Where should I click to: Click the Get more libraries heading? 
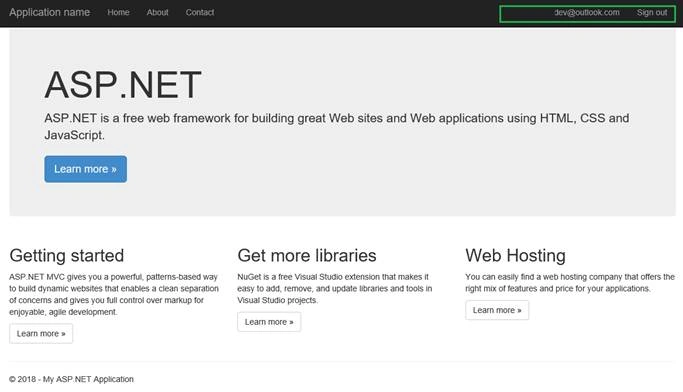tap(307, 256)
